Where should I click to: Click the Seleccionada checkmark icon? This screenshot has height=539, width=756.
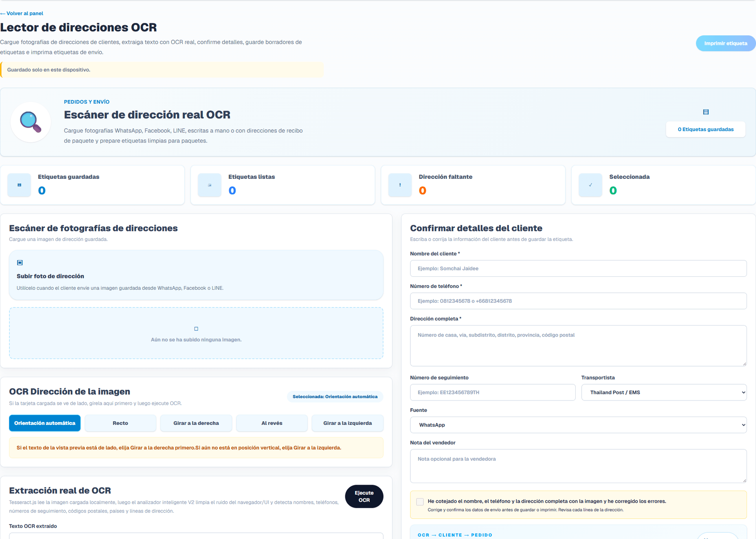590,185
